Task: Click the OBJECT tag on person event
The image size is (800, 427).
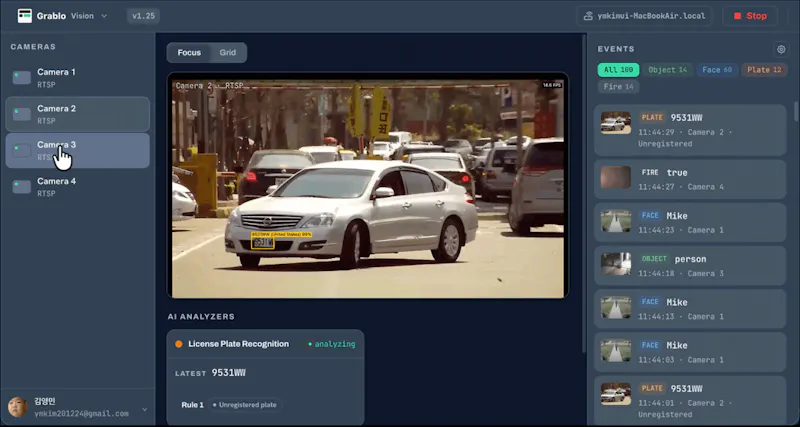Action: (x=654, y=259)
